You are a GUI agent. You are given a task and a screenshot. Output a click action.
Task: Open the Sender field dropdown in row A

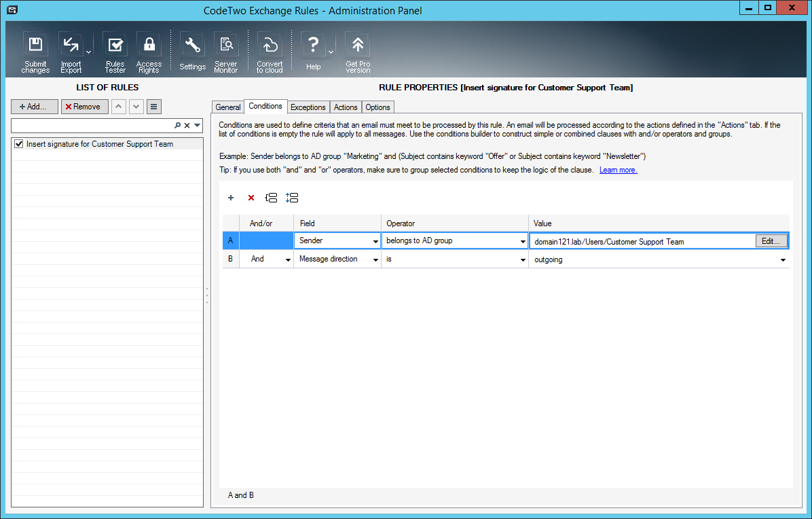(x=375, y=241)
